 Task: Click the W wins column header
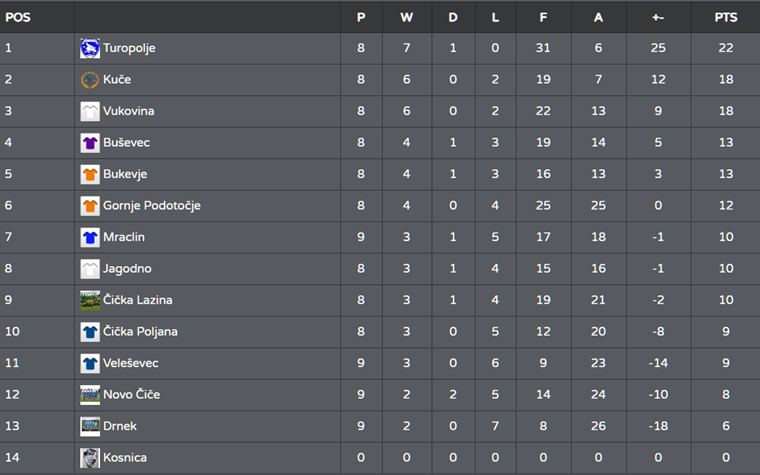point(407,17)
